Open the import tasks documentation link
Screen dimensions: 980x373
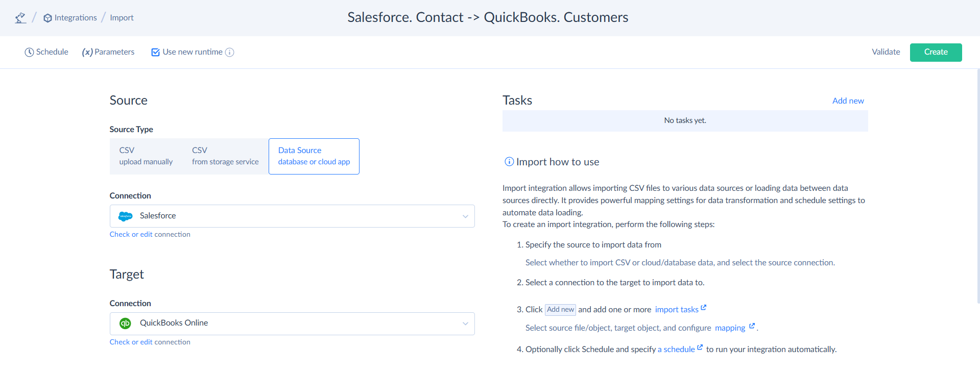click(x=677, y=310)
